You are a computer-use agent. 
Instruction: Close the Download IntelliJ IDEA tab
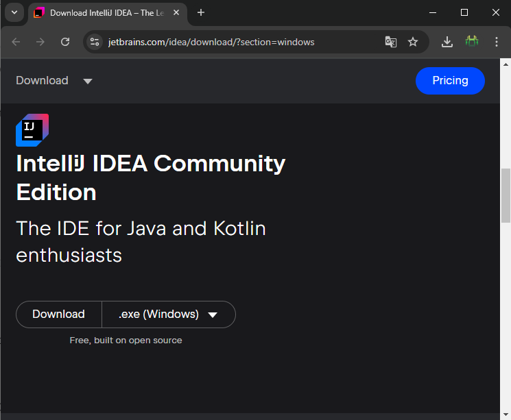[x=176, y=13]
